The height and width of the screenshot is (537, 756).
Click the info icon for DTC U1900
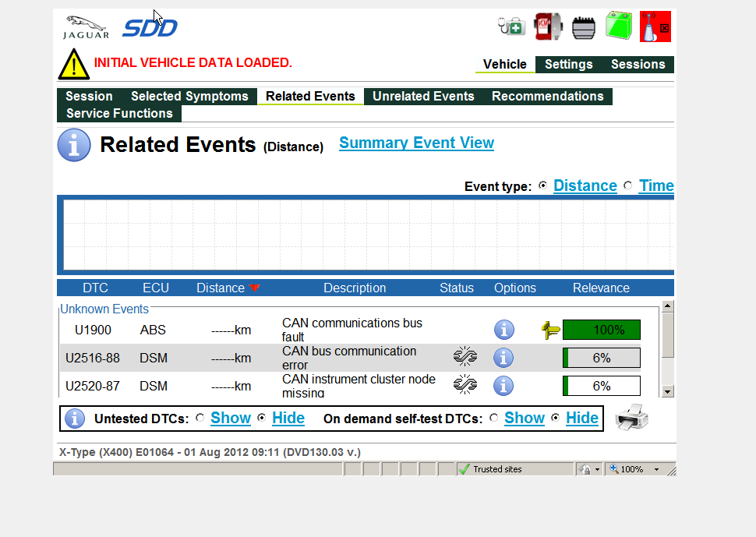[503, 330]
